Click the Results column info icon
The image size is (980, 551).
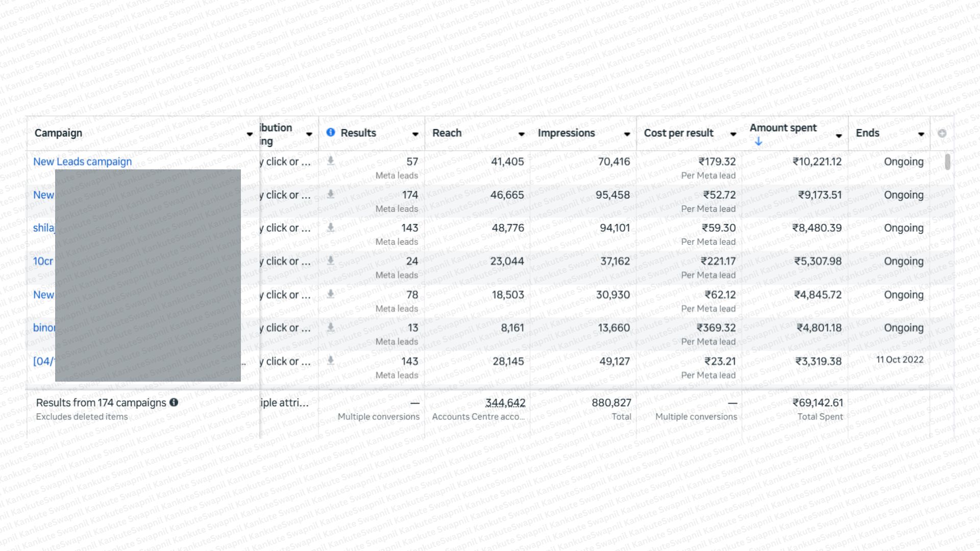[x=331, y=133]
